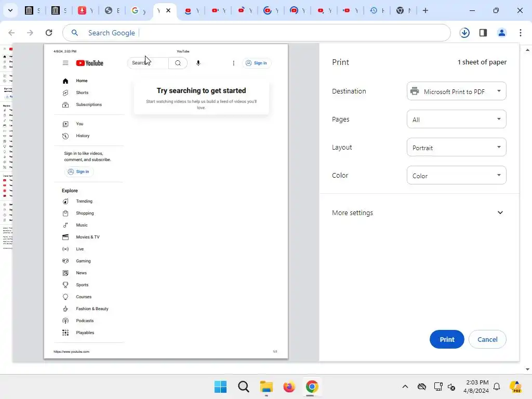Viewport: 532px width, 399px height.
Task: Show hidden system tray icons
Action: [x=405, y=387]
